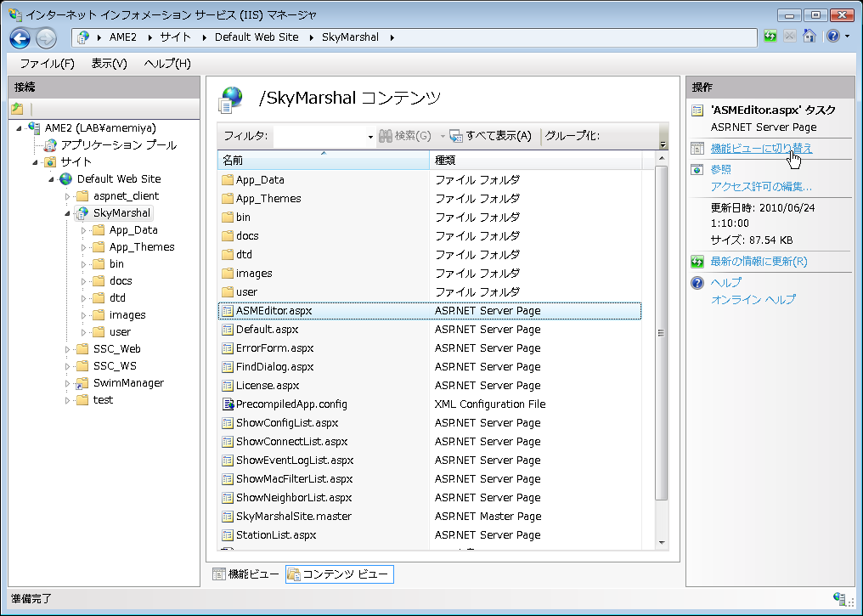
Task: Click the すべて表示(A) icon
Action: point(456,135)
